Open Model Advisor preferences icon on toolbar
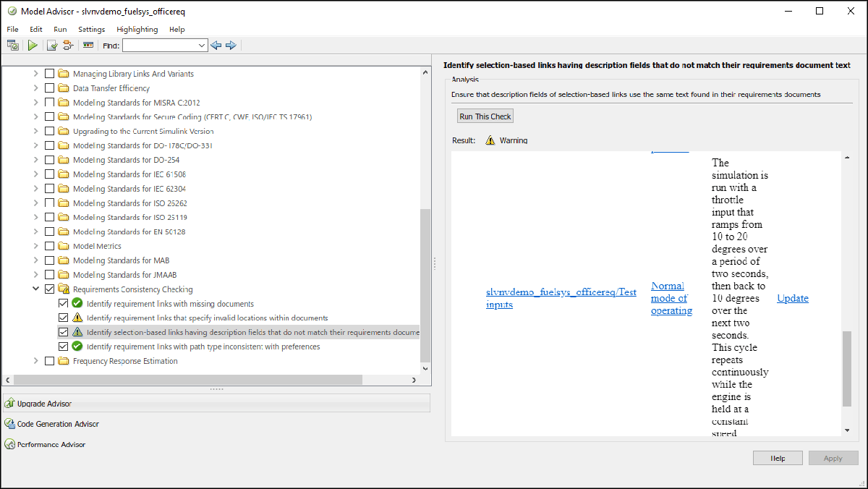Screen dimensions: 868x489 coord(13,45)
